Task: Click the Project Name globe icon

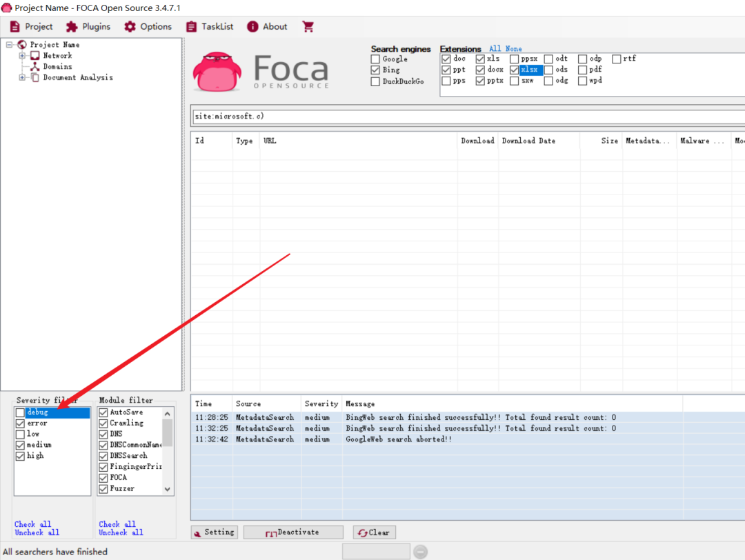Action: [x=22, y=45]
